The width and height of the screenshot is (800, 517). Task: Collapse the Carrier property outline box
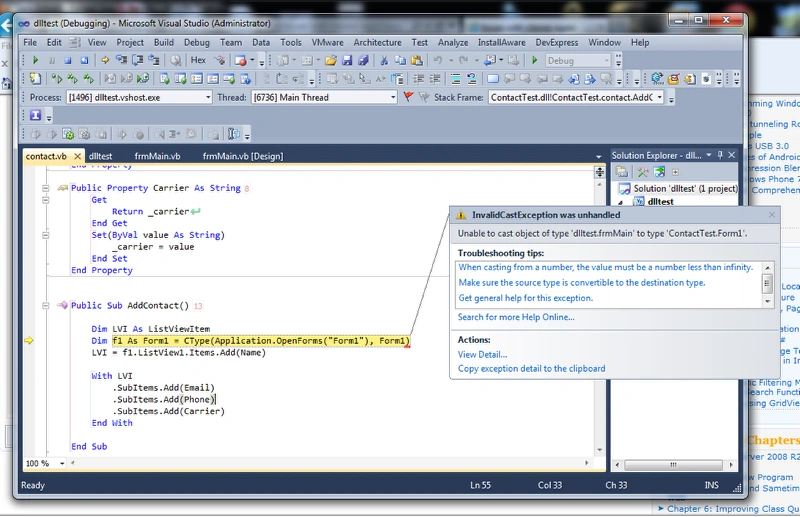[45, 188]
